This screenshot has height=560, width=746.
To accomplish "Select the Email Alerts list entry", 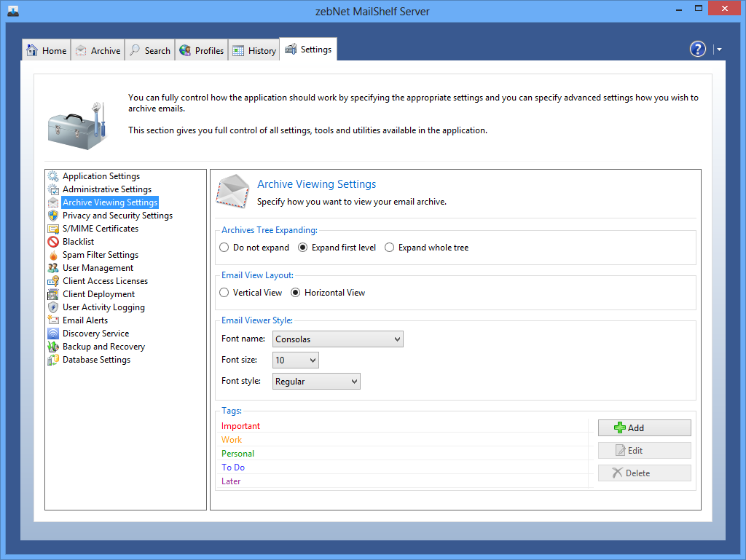I will [x=85, y=320].
